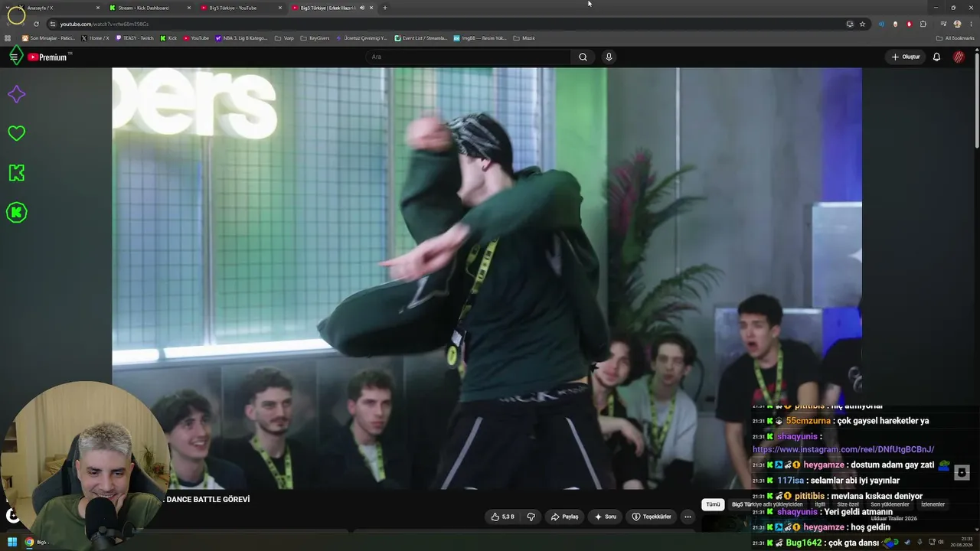Open the All Bookmarks folder
Screen dimensions: 980x551
click(955, 38)
